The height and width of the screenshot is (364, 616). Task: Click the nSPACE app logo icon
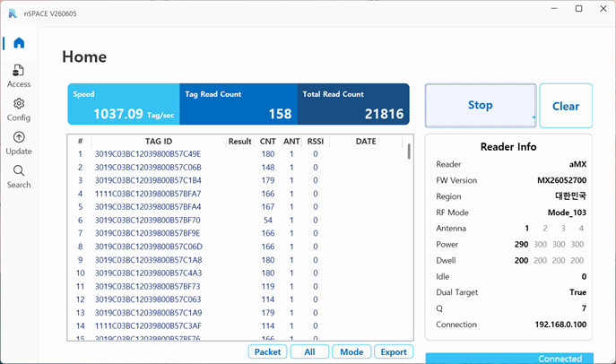13,13
